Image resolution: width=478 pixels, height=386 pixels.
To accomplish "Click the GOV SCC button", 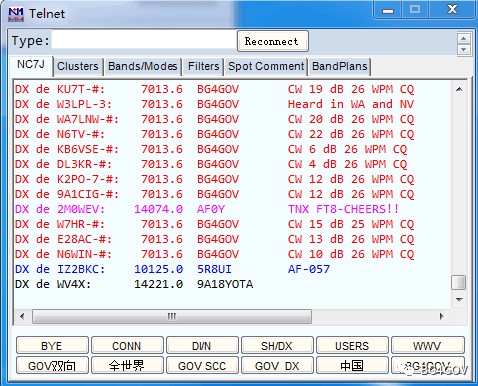I will click(x=202, y=365).
